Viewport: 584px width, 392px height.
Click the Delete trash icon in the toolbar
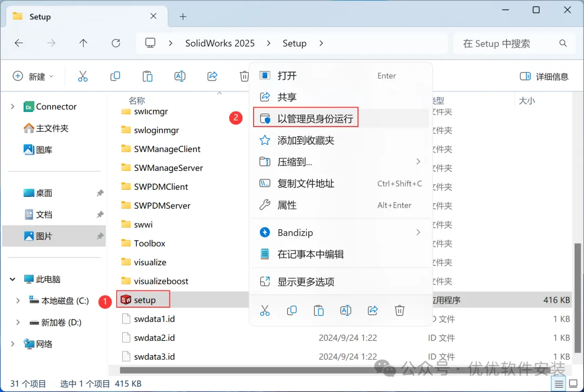pos(244,76)
